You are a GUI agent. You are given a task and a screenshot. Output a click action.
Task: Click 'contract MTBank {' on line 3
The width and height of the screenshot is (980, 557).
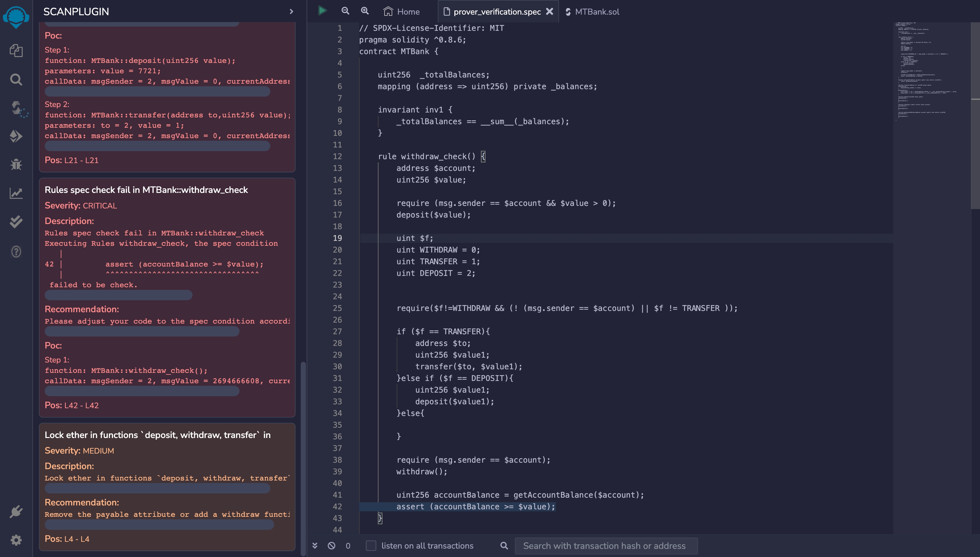398,51
